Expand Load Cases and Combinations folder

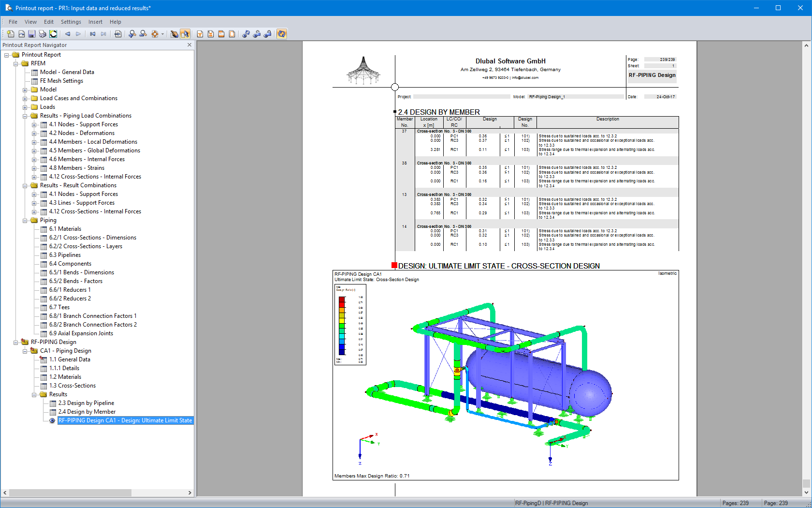click(25, 98)
